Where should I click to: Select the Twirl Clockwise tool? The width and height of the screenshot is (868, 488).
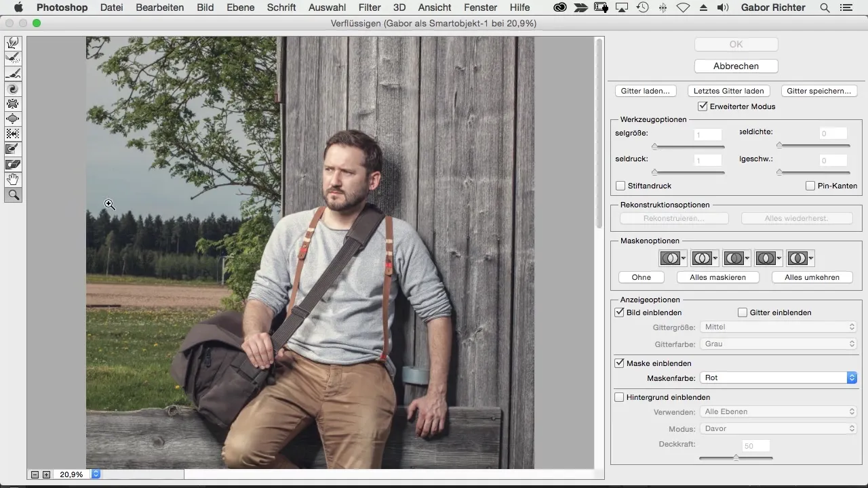pos(13,89)
